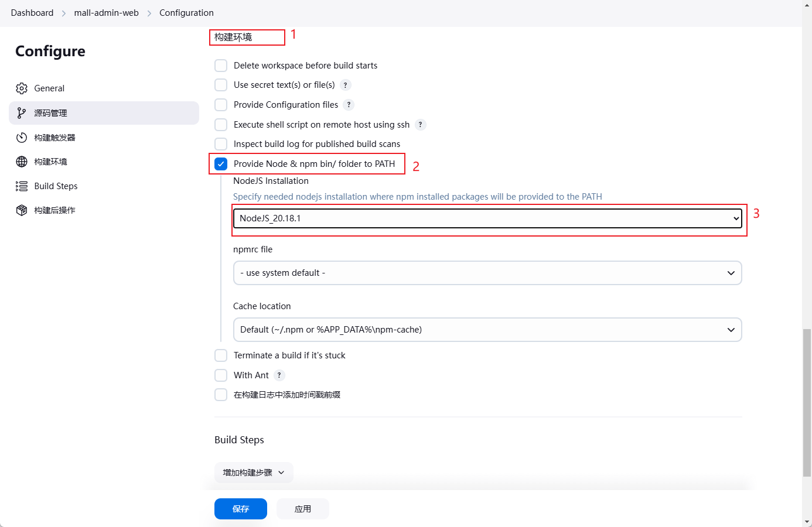Open help for Use secret text(s) or file(s)

click(346, 85)
